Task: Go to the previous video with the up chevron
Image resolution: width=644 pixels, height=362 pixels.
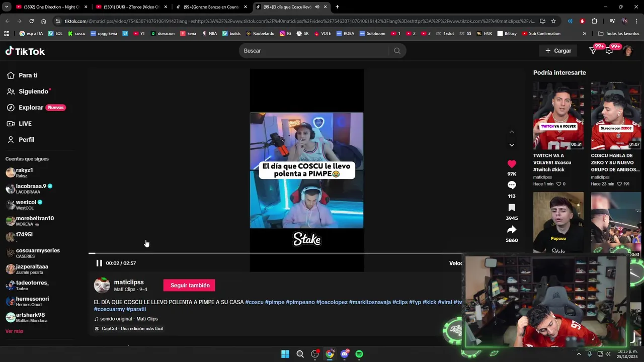Action: [x=512, y=132]
